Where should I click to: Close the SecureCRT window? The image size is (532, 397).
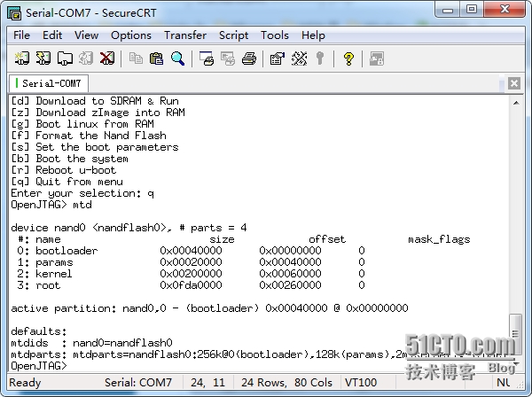pyautogui.click(x=505, y=10)
